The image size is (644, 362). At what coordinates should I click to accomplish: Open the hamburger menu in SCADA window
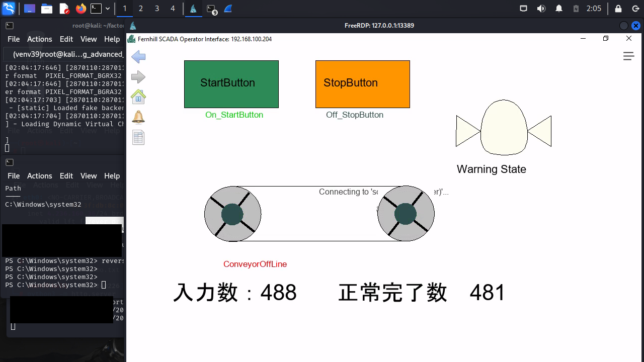tap(628, 56)
